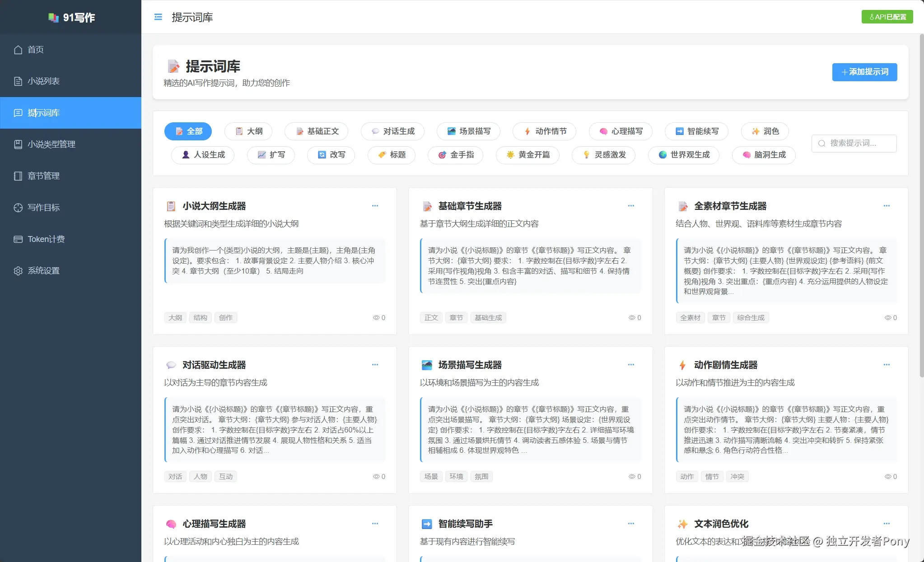
Task: Click the search magnifier icon
Action: 822,143
